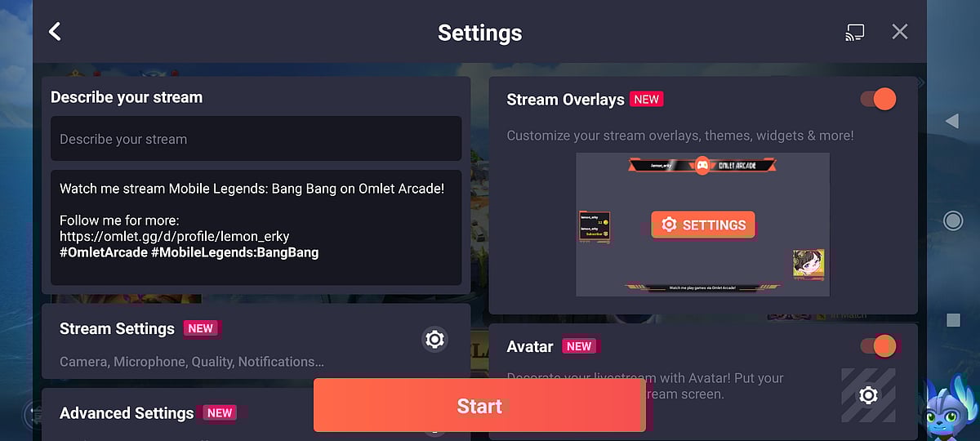Tap the cast screen icon

pyautogui.click(x=854, y=33)
